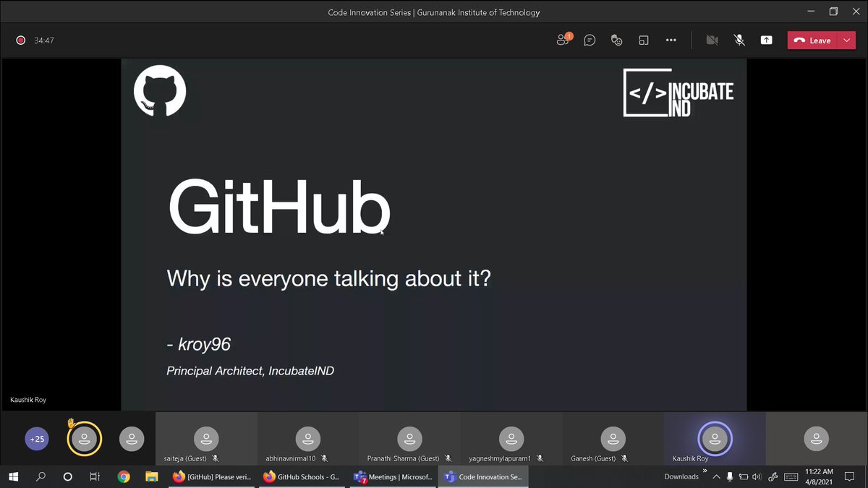Open Windows taskbar search

pyautogui.click(x=41, y=476)
